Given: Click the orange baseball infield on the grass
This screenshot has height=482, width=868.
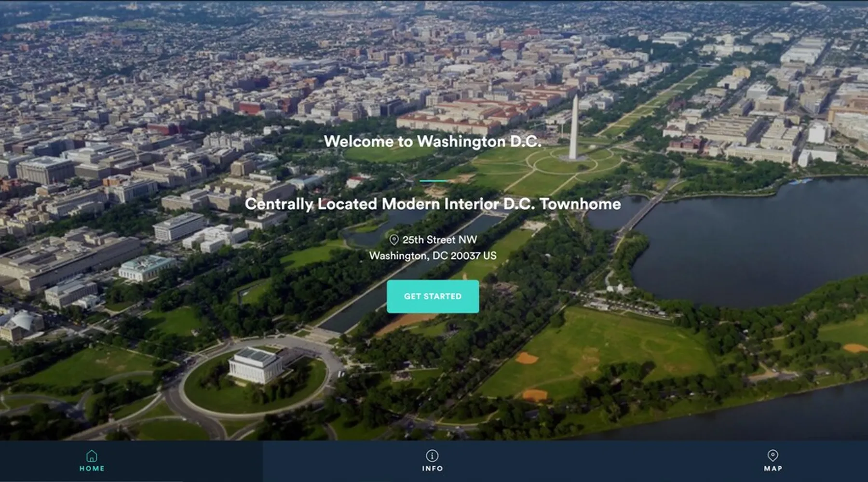Looking at the screenshot, I should point(527,358).
